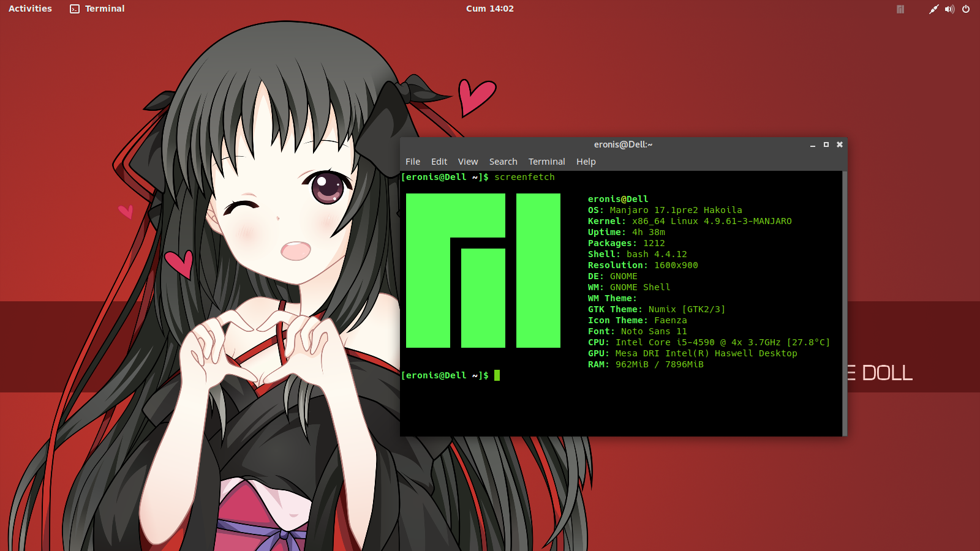
Task: Open the Help menu in Terminal
Action: pyautogui.click(x=586, y=162)
